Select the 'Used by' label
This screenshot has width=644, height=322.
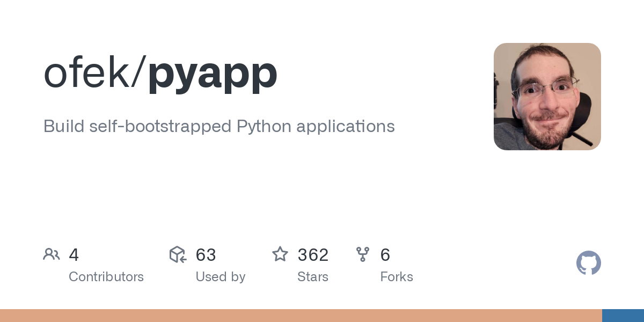click(221, 277)
